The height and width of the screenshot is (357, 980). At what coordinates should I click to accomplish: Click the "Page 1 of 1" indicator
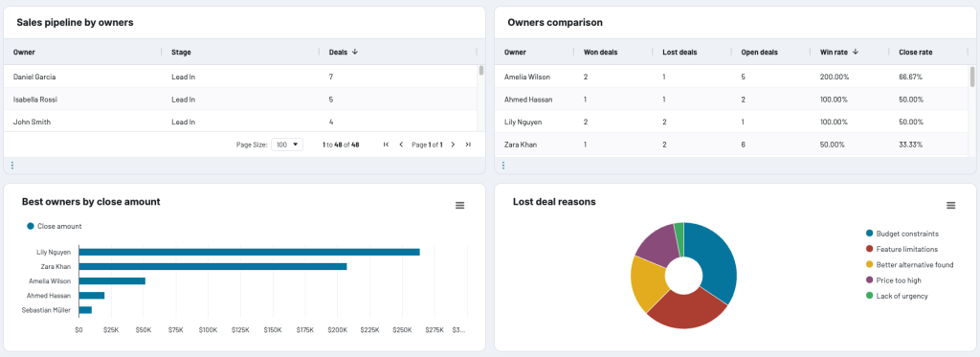pos(427,145)
